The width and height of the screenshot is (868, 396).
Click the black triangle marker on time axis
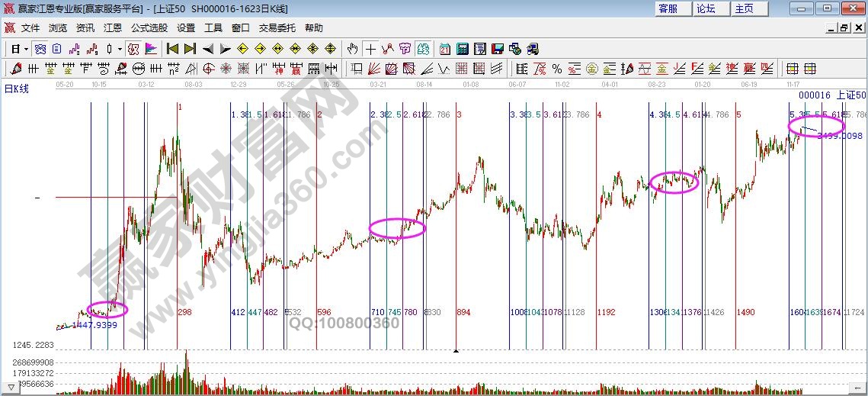pyautogui.click(x=456, y=350)
